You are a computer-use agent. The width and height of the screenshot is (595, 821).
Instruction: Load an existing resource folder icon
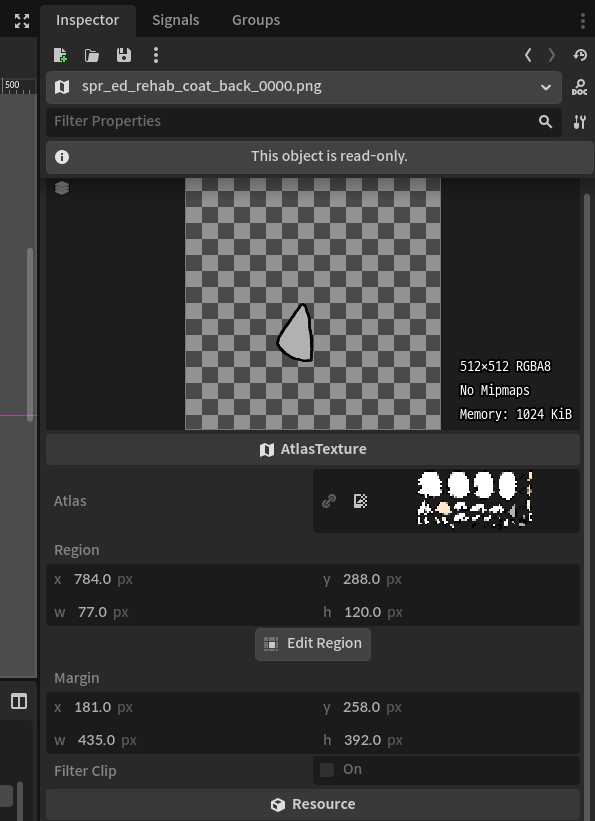(x=92, y=55)
